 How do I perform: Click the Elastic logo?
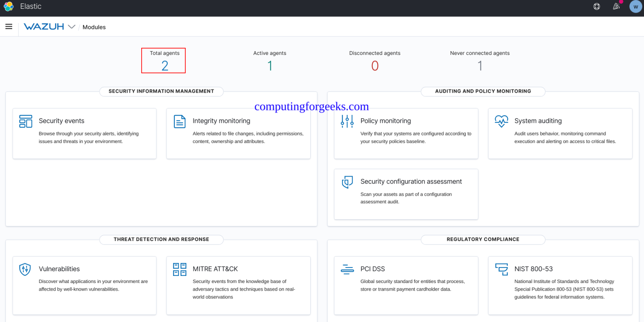point(8,6)
